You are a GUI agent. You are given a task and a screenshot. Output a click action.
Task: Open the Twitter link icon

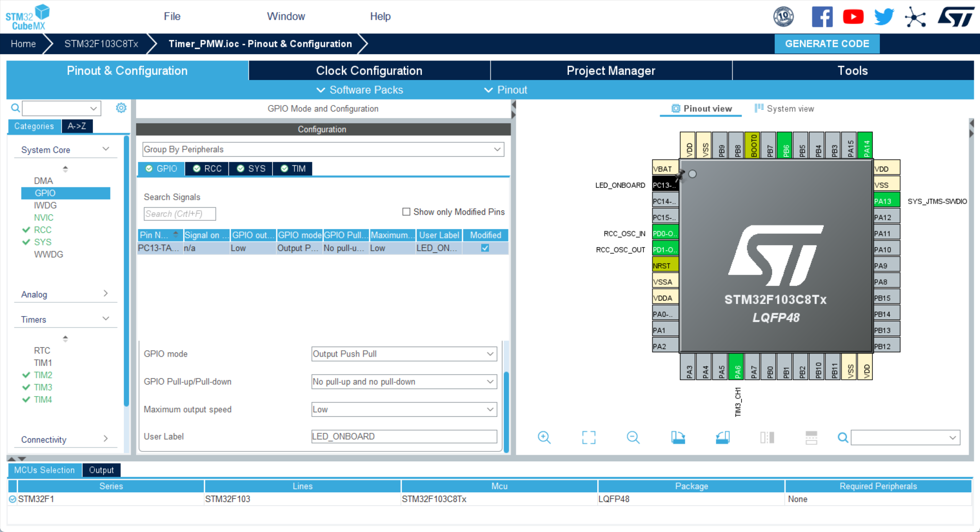(884, 17)
